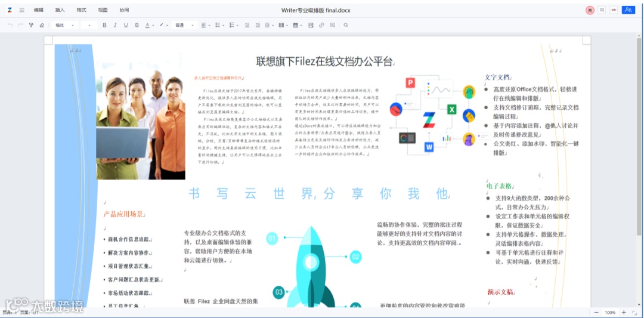Select the Z app-network diagram image
This screenshot has height=318, width=644.
[x=439, y=116]
